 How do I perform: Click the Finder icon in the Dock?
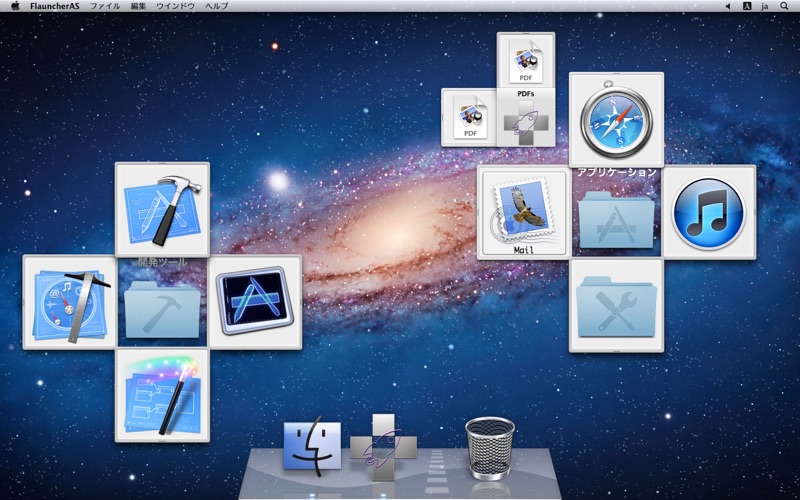coord(312,444)
